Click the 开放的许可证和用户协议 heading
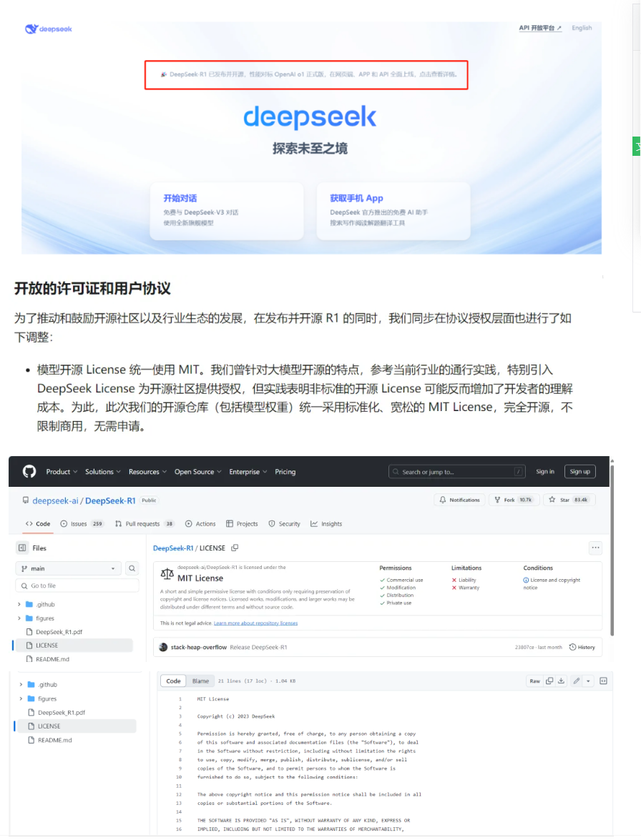The image size is (641, 840). click(x=92, y=289)
